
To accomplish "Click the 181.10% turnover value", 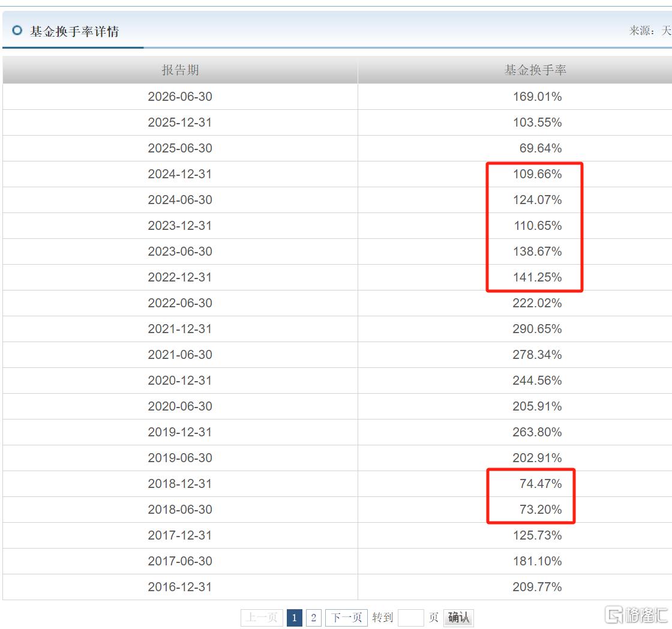I will [538, 561].
